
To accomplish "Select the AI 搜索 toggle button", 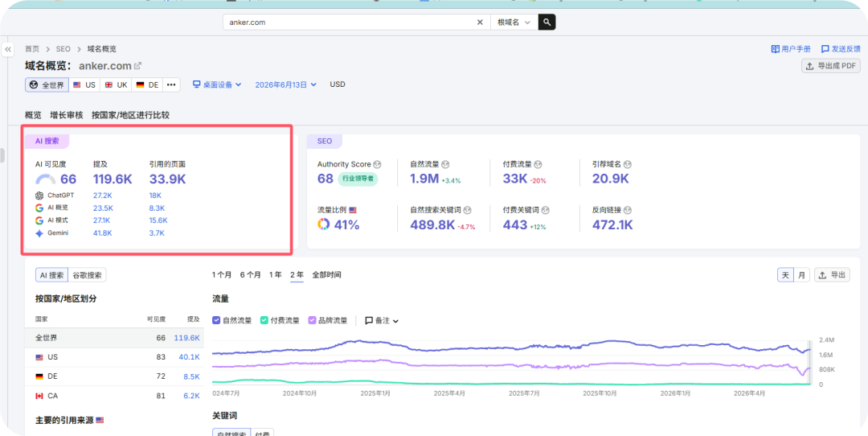I will tap(52, 275).
